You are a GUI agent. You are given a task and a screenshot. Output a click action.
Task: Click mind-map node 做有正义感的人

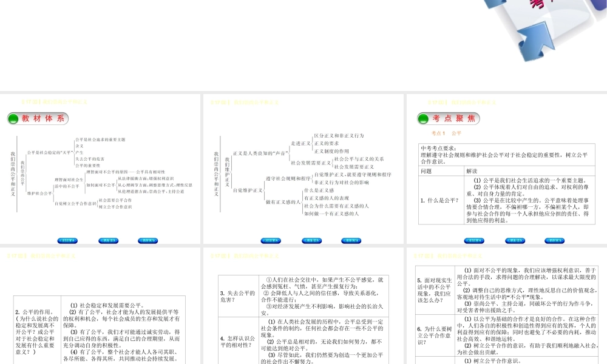pyautogui.click(x=283, y=202)
